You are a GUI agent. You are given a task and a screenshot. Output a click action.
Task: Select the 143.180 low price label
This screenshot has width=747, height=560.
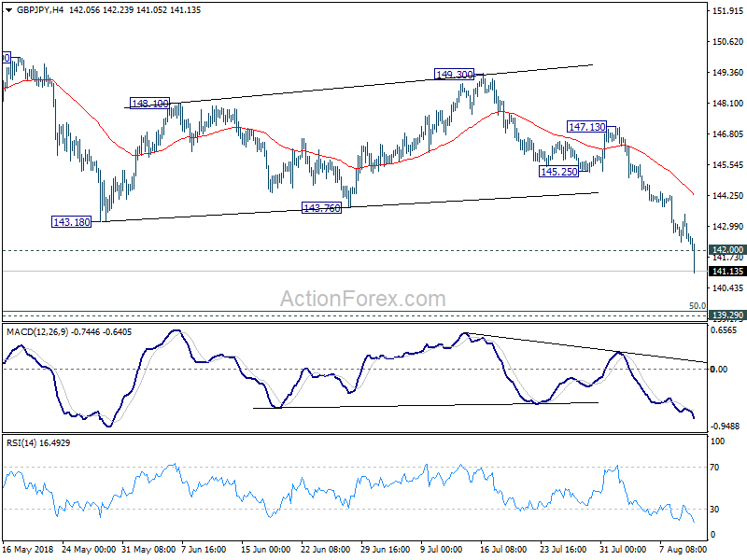(x=72, y=222)
